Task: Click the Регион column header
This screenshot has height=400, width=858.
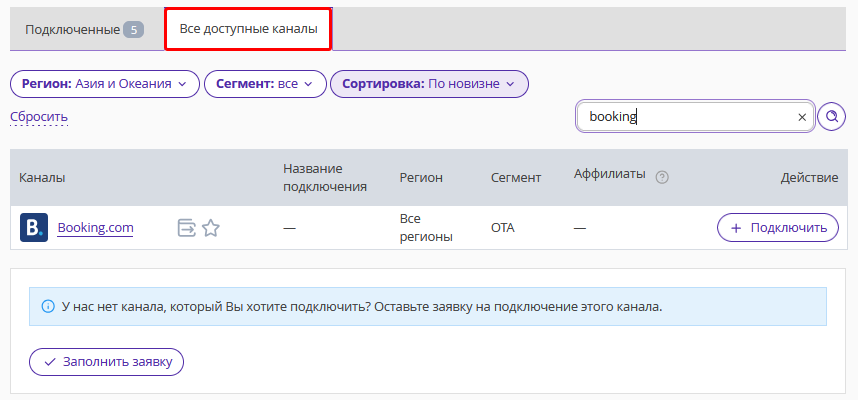Action: pyautogui.click(x=421, y=177)
